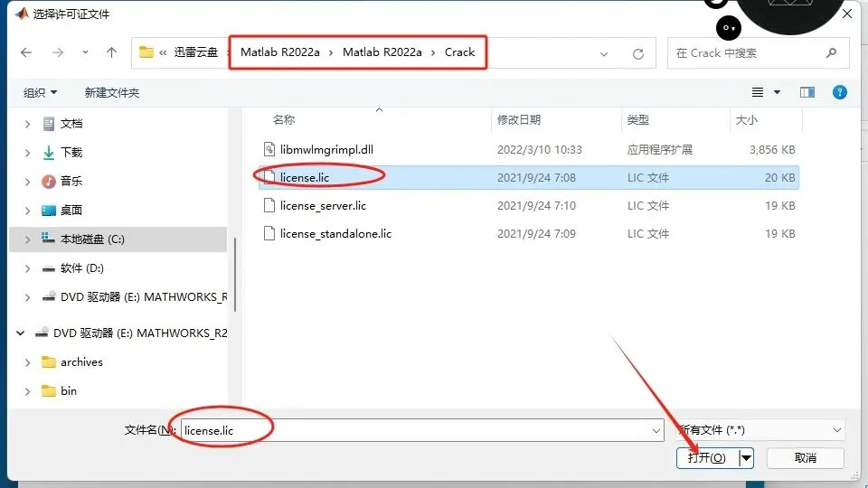
Task: Go back using the back arrow
Action: coord(26,52)
